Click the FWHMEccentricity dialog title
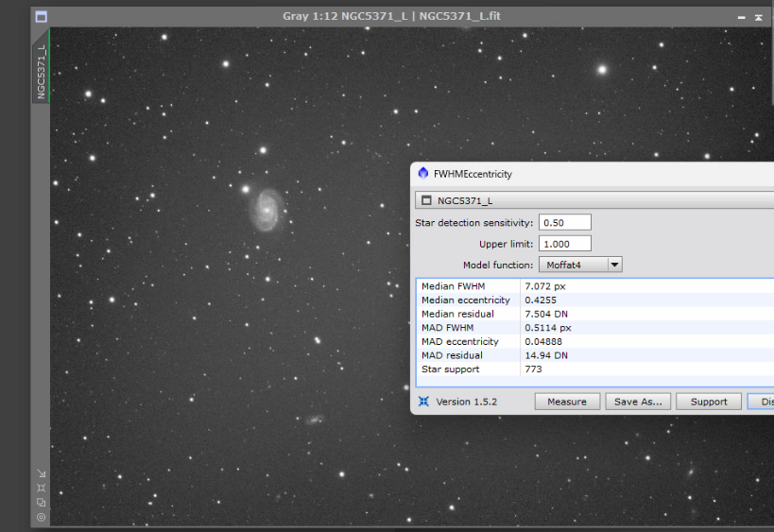Image resolution: width=774 pixels, height=532 pixels. (473, 174)
